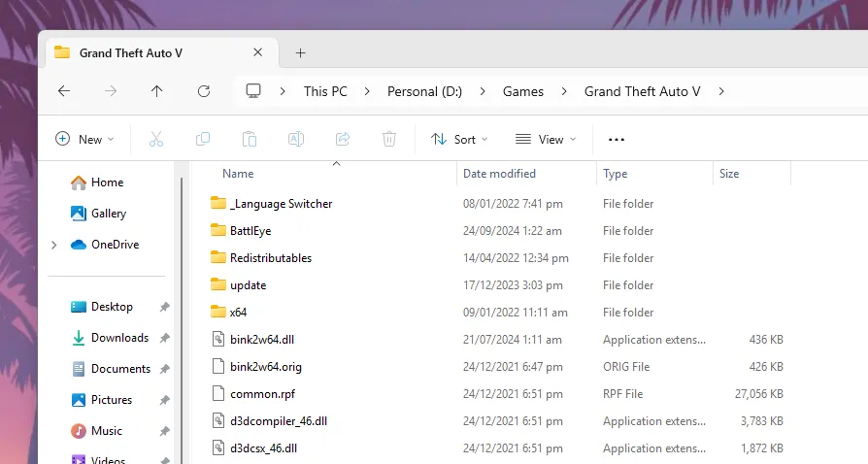Navigate to Games breadcrumb
Screen dimensions: 868x464
[x=523, y=91]
